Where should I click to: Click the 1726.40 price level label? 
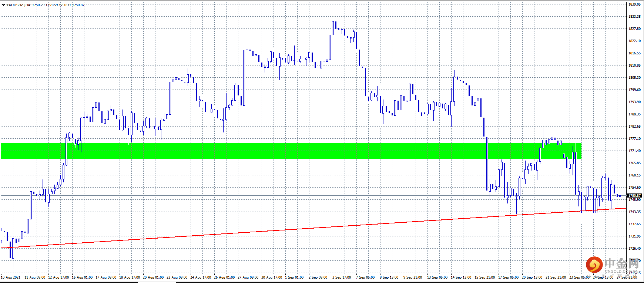pos(634,249)
